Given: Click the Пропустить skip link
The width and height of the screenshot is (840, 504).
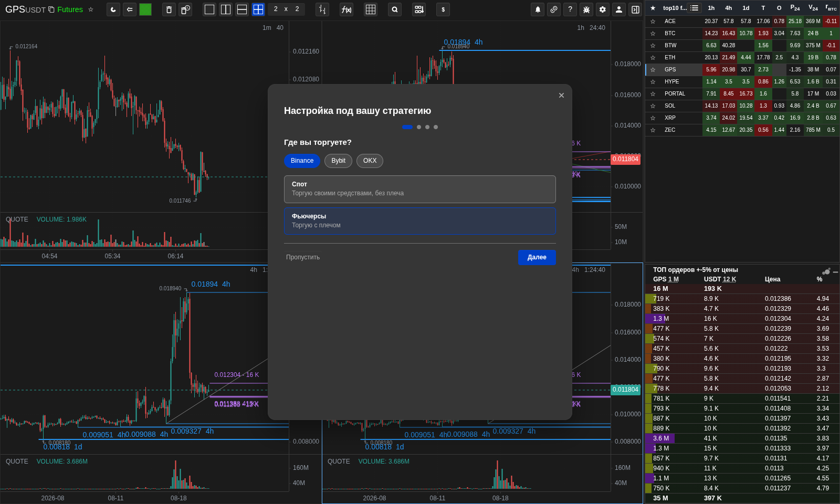Looking at the screenshot, I should click(x=303, y=257).
